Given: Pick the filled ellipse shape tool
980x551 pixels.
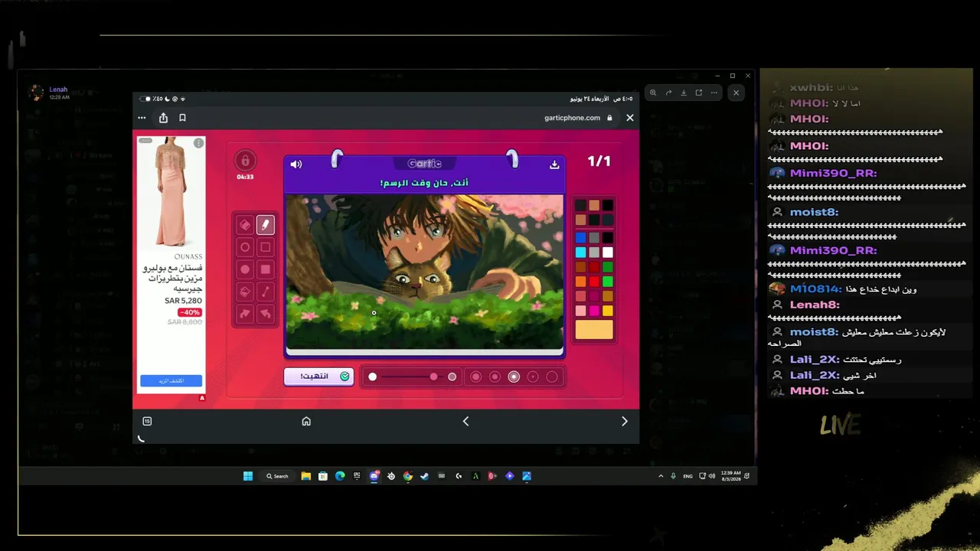Looking at the screenshot, I should point(245,269).
